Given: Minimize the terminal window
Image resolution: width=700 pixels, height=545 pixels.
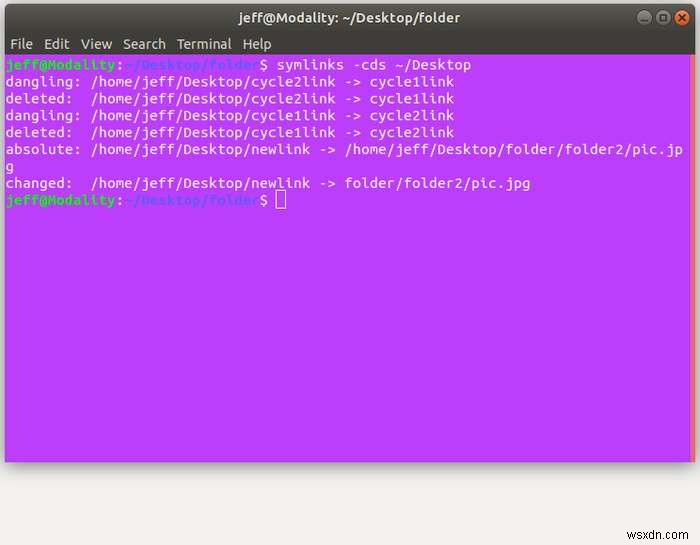Looking at the screenshot, I should click(x=644, y=18).
